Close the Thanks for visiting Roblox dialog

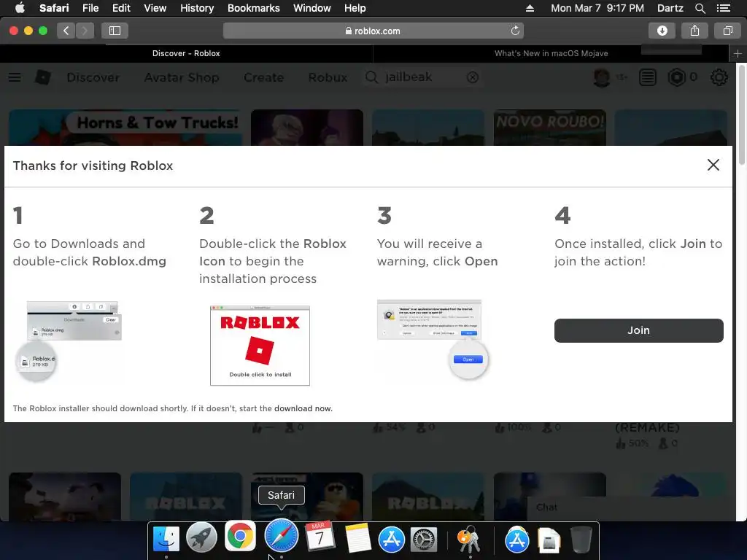tap(713, 165)
